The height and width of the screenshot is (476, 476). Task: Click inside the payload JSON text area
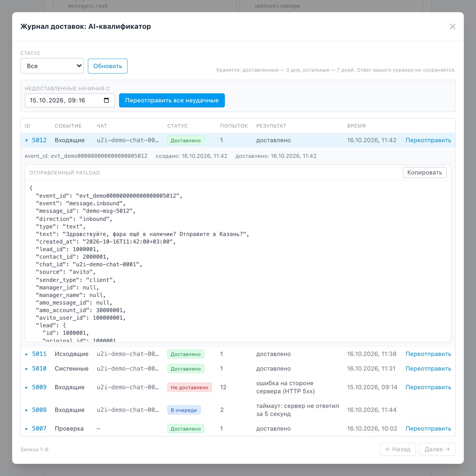[x=238, y=261]
